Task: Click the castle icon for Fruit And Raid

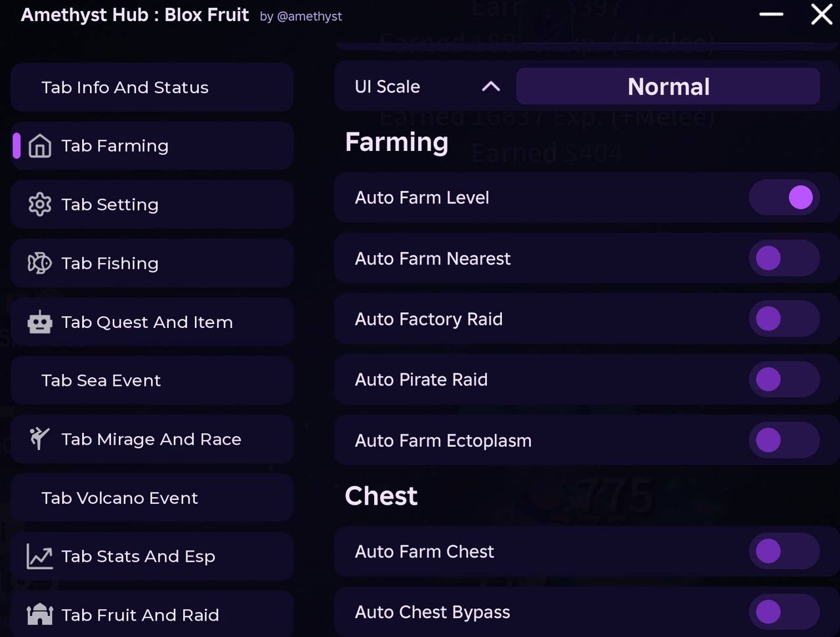Action: 40,615
